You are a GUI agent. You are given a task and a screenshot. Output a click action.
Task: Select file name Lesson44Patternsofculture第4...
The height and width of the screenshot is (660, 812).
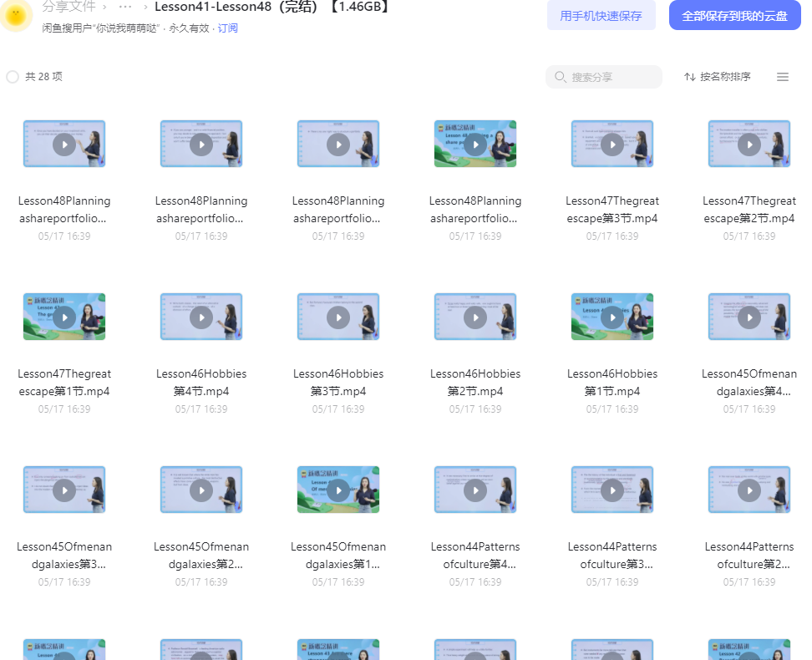pyautogui.click(x=475, y=556)
